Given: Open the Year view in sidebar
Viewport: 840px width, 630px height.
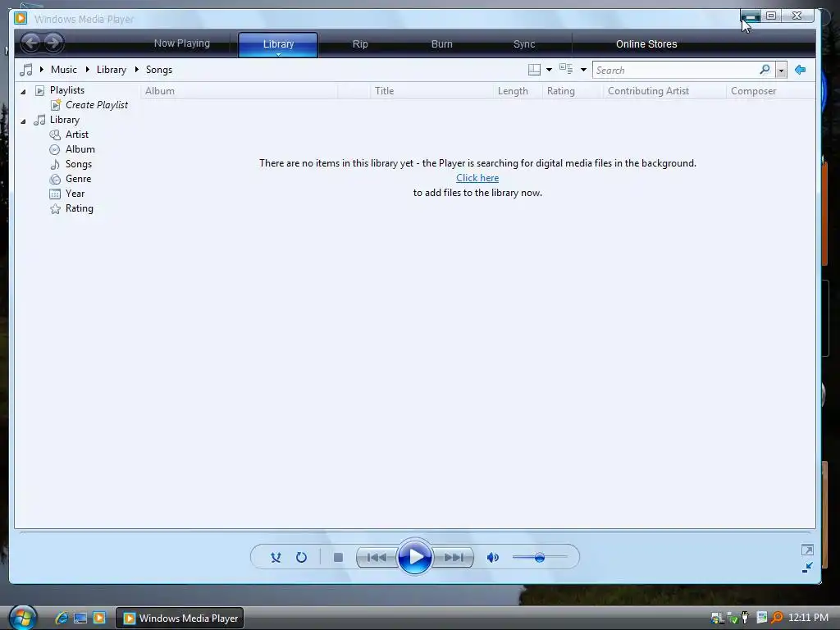Looking at the screenshot, I should [75, 194].
